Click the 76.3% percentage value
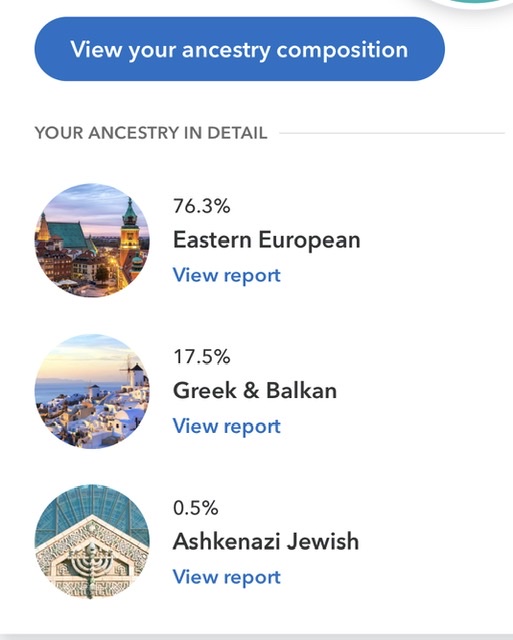The image size is (513, 640). pyautogui.click(x=202, y=206)
